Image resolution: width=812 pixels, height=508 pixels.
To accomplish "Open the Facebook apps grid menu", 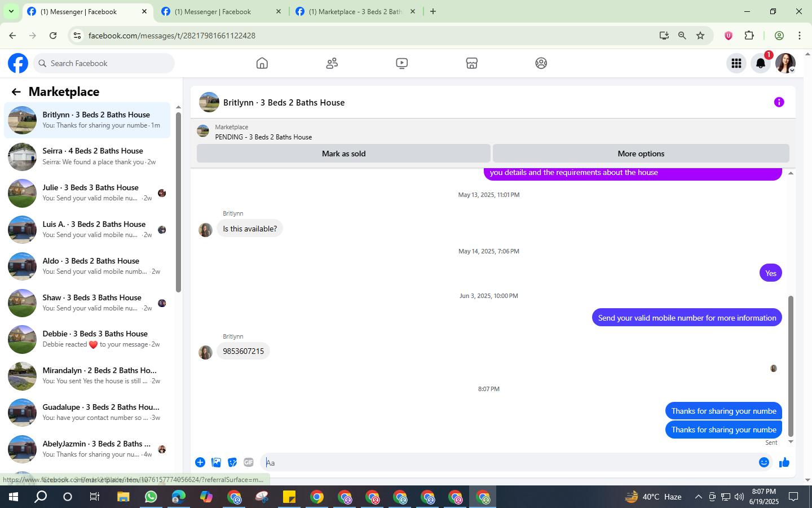I will (736, 63).
